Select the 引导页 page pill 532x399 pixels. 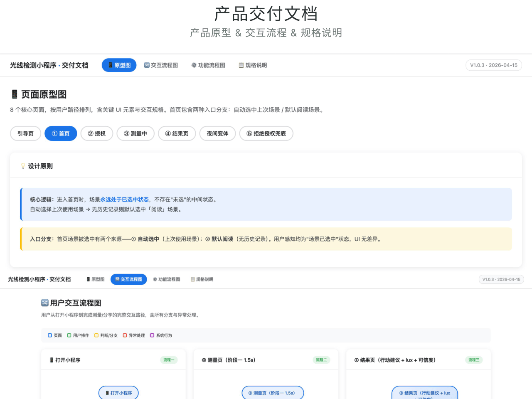click(x=25, y=133)
